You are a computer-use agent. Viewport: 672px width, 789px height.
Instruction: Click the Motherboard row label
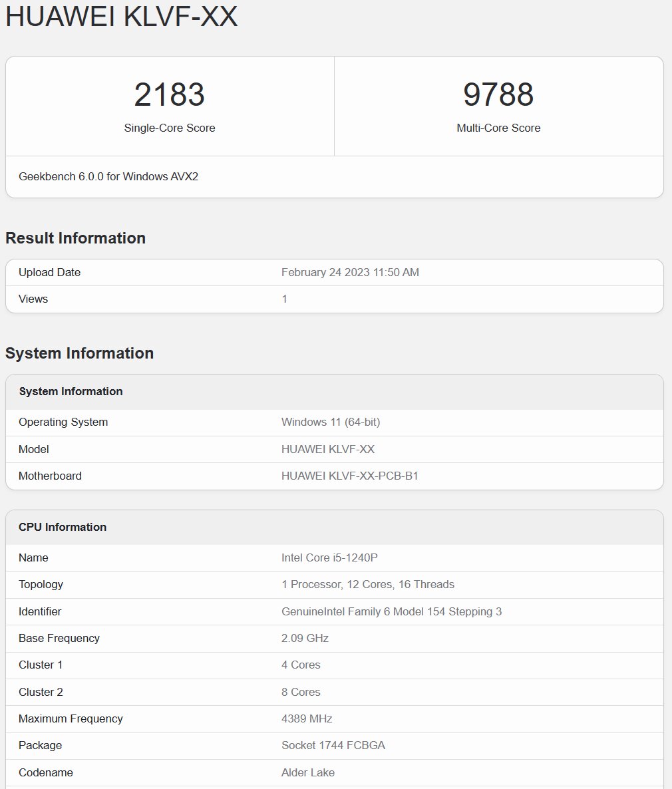(x=50, y=476)
